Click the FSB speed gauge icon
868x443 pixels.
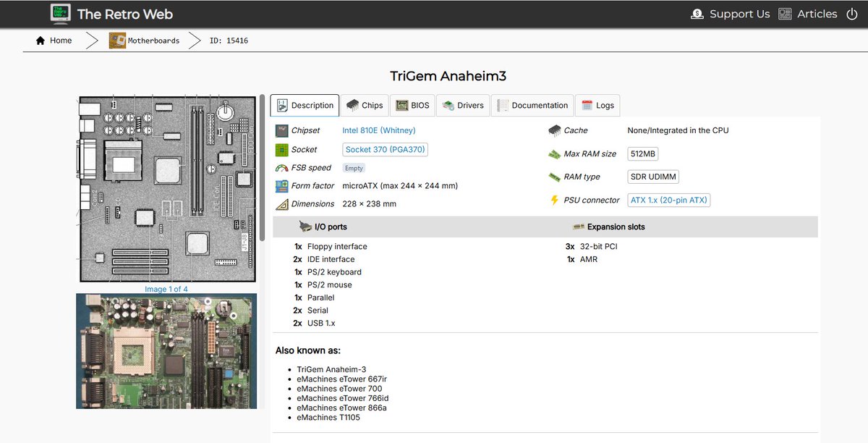pos(282,168)
